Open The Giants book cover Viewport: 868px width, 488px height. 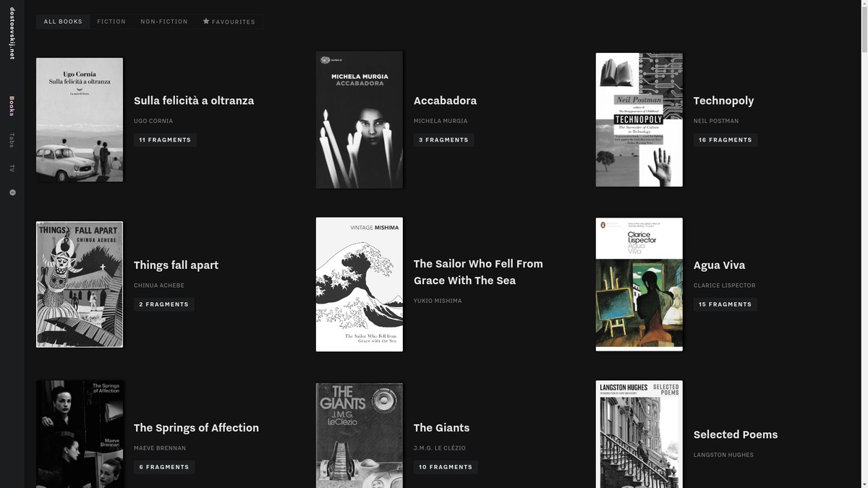click(x=359, y=435)
